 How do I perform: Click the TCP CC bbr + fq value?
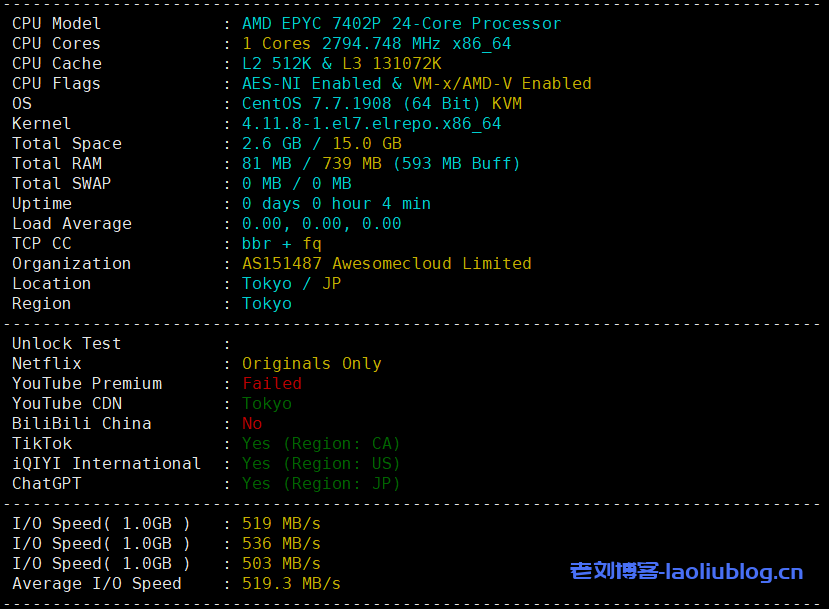click(281, 243)
